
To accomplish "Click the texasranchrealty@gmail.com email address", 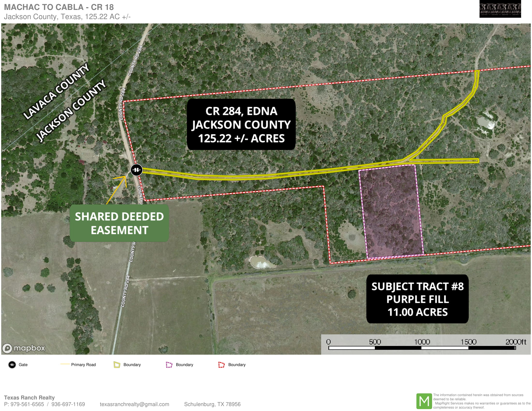I will pyautogui.click(x=134, y=404).
